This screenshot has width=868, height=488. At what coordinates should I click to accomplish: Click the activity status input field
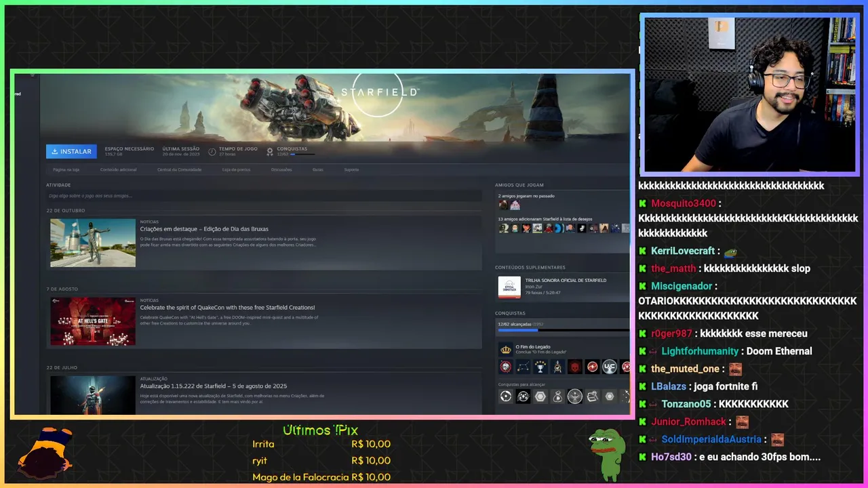click(264, 196)
